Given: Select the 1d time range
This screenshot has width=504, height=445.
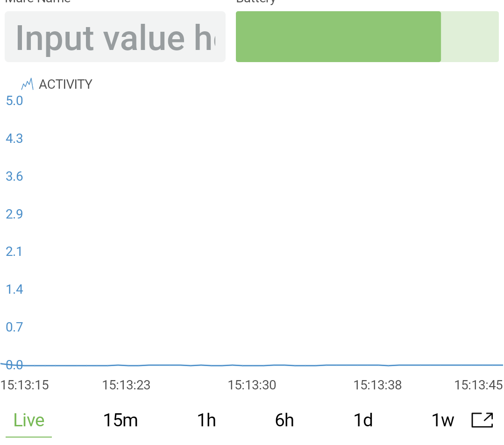Looking at the screenshot, I should point(363,420).
